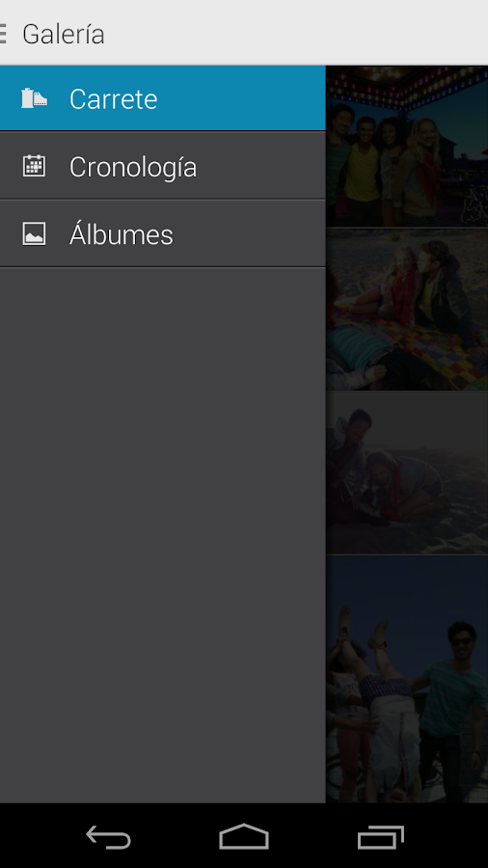Open the Cronología view from drawer
The image size is (488, 868).
pos(163,166)
